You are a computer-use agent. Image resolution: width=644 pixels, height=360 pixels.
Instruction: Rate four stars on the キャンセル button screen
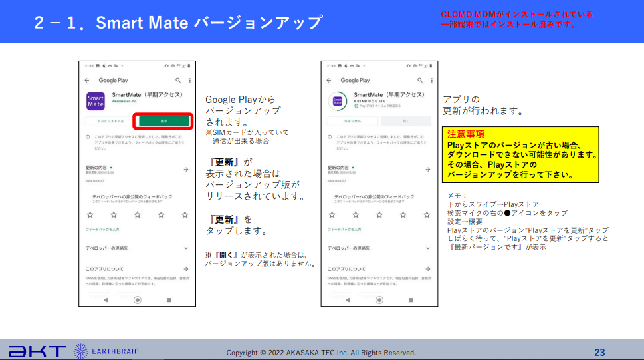coord(403,215)
